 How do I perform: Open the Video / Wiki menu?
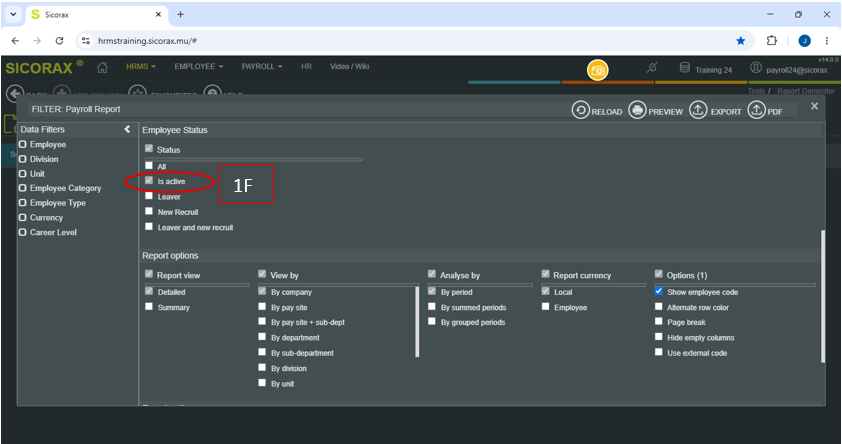pyautogui.click(x=350, y=67)
